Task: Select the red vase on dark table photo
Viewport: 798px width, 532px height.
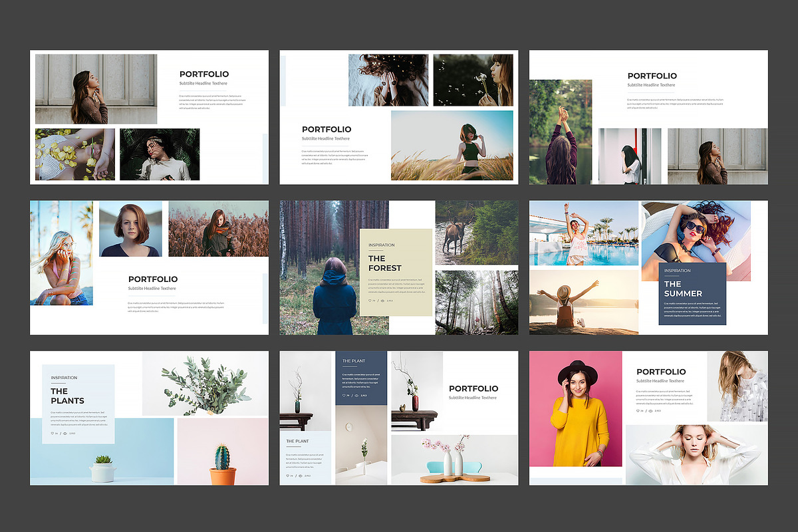Action: pos(416,391)
